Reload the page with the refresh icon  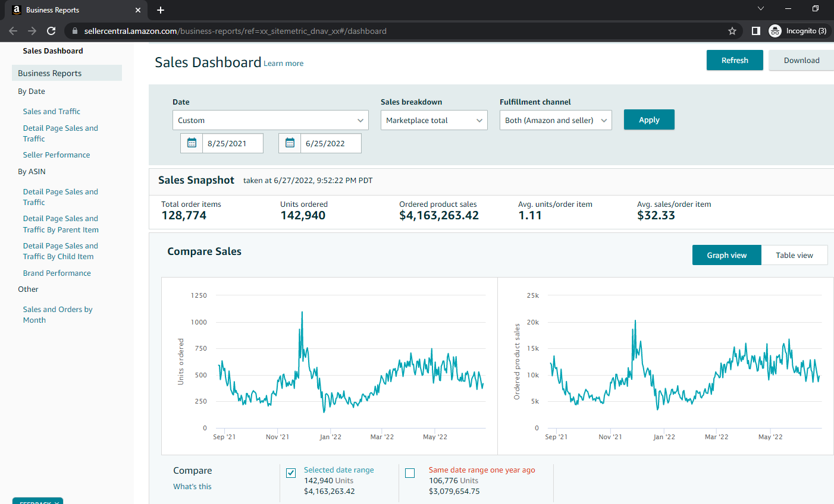point(51,31)
